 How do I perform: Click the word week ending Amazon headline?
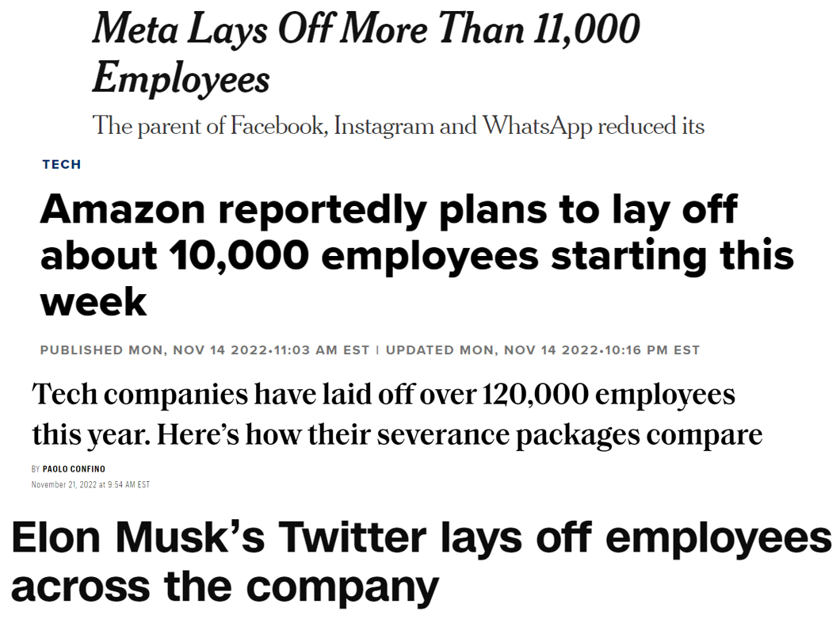click(x=94, y=302)
